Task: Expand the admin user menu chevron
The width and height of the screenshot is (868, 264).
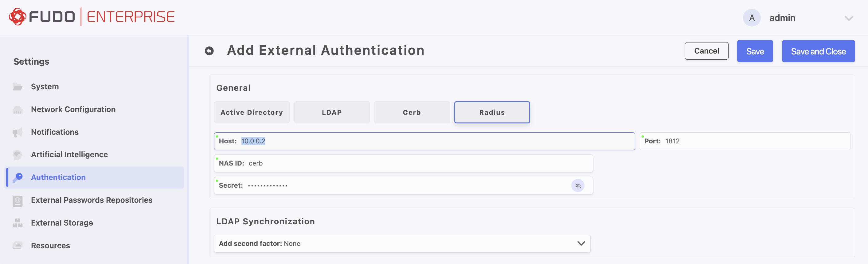Action: [848, 18]
